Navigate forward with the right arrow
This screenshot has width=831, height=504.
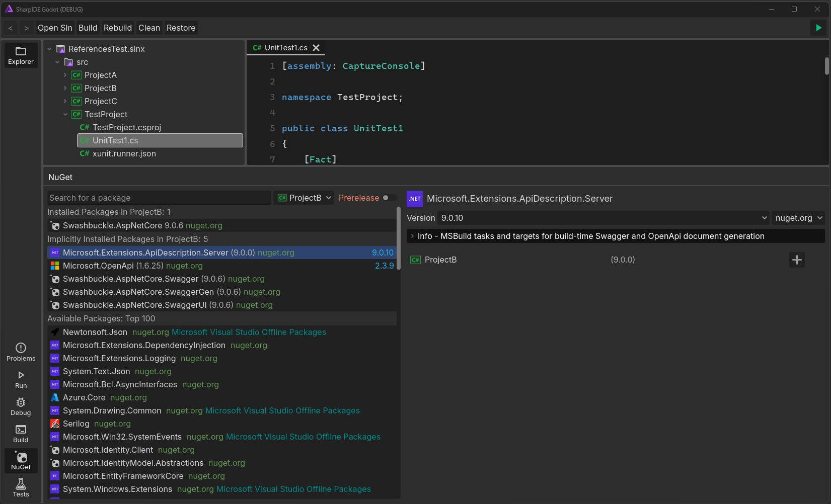27,28
